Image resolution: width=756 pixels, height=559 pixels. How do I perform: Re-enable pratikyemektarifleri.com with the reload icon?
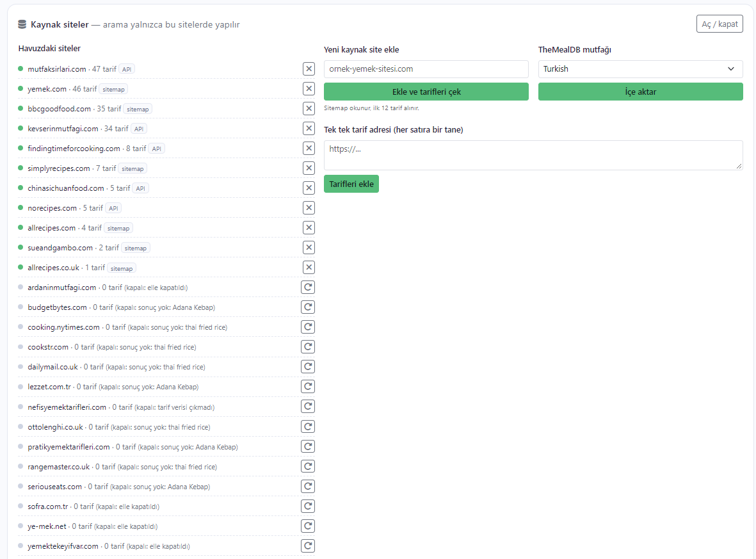pyautogui.click(x=308, y=446)
